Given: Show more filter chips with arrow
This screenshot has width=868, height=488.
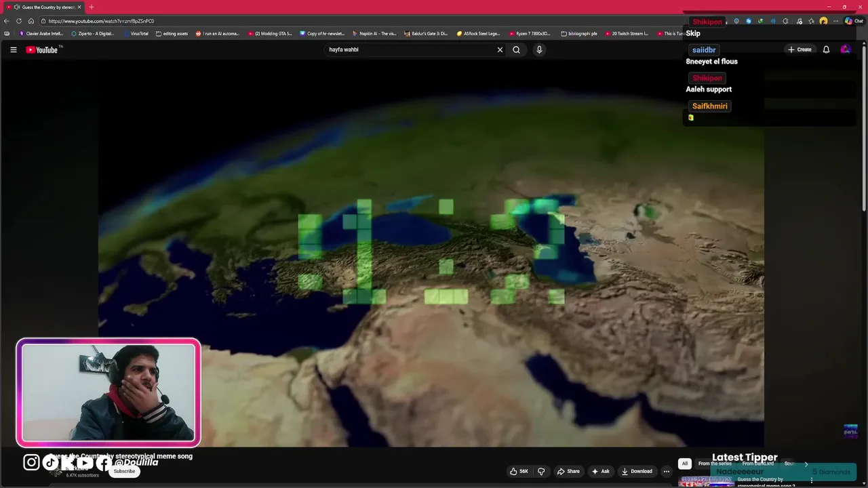Looking at the screenshot, I should (x=806, y=464).
